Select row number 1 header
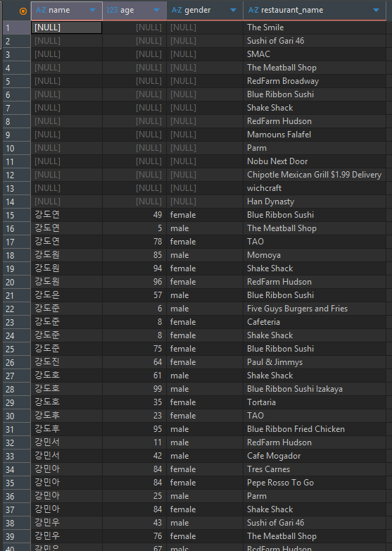The height and width of the screenshot is (551, 392). click(16, 27)
